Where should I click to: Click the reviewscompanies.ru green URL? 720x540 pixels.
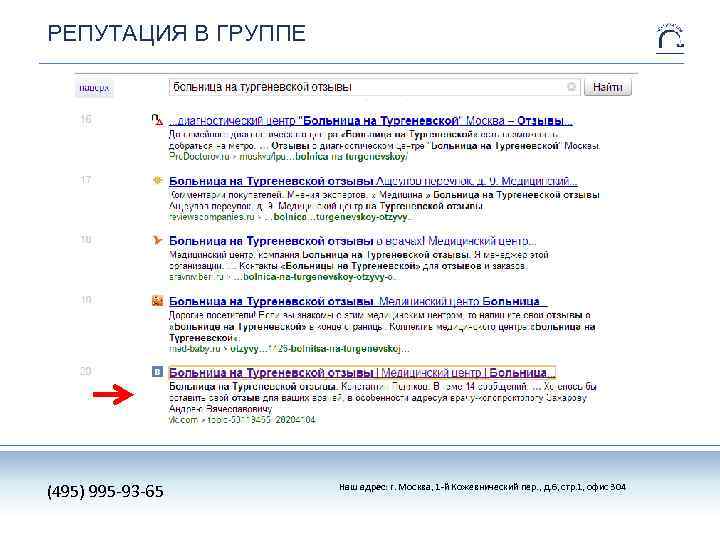pyautogui.click(x=290, y=217)
